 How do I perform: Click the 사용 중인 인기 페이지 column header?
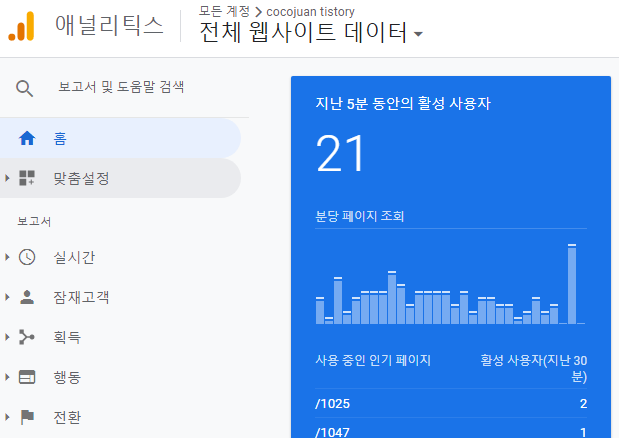click(x=373, y=360)
